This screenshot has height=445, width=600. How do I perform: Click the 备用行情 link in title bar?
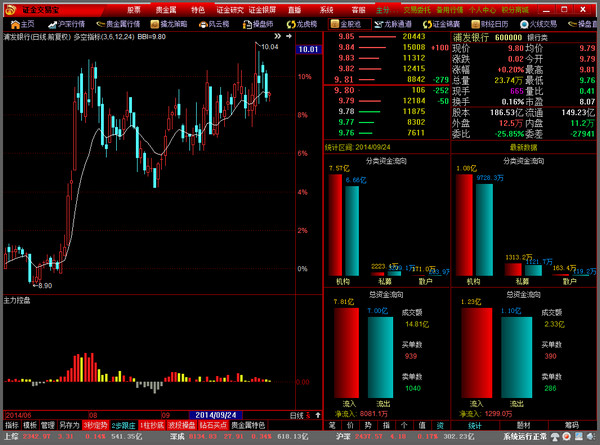[x=450, y=10]
